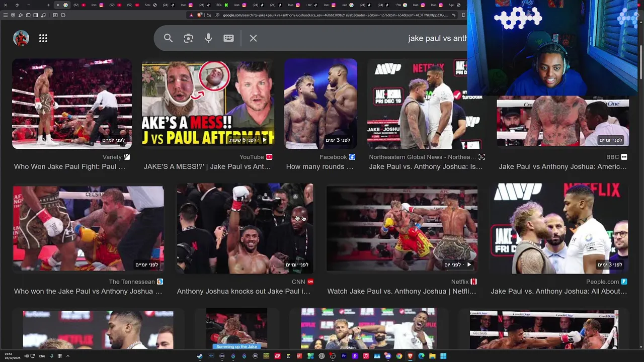Open 'Jake Paul vs Anthony Joshua: Americ...' link
The width and height of the screenshot is (644, 362).
click(562, 166)
